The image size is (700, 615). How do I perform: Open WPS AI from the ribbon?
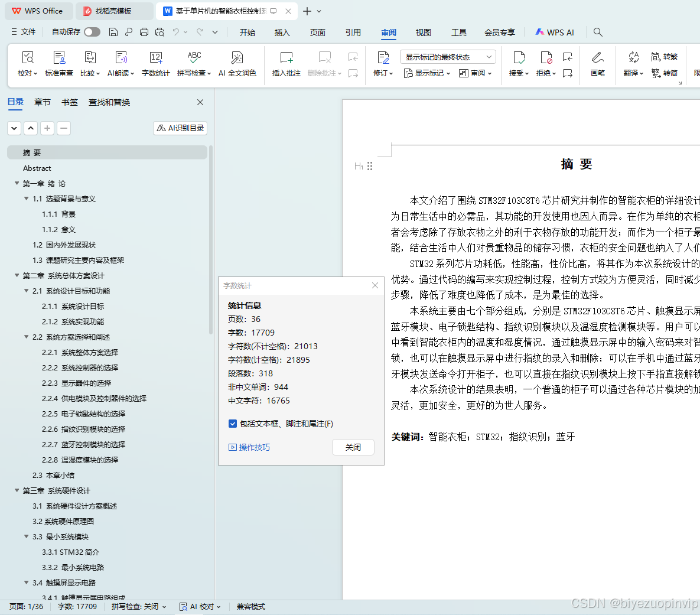tap(554, 32)
